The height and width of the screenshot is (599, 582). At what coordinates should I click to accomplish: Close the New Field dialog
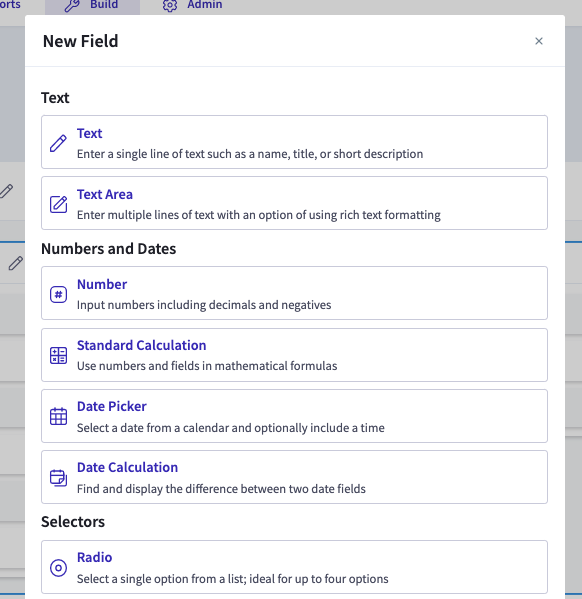coord(539,41)
